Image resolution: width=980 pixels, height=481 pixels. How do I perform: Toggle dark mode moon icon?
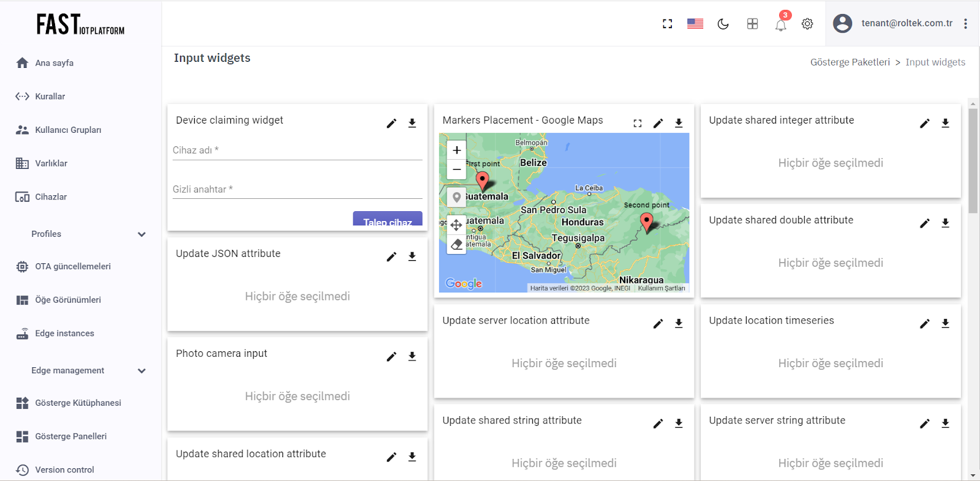coord(723,24)
